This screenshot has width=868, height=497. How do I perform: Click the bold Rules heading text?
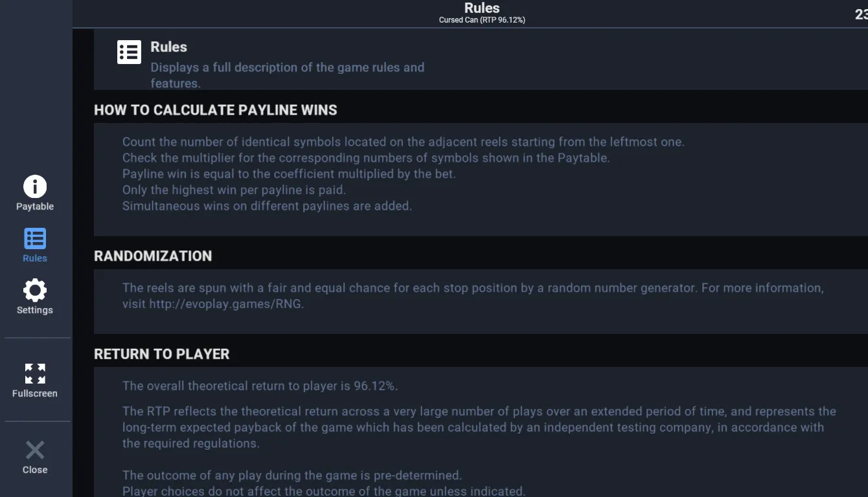pos(168,47)
